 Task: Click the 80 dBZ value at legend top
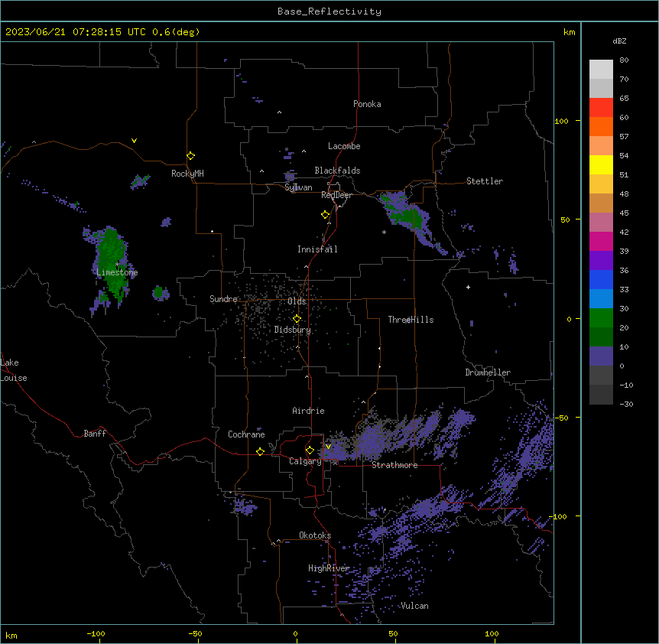[x=624, y=60]
